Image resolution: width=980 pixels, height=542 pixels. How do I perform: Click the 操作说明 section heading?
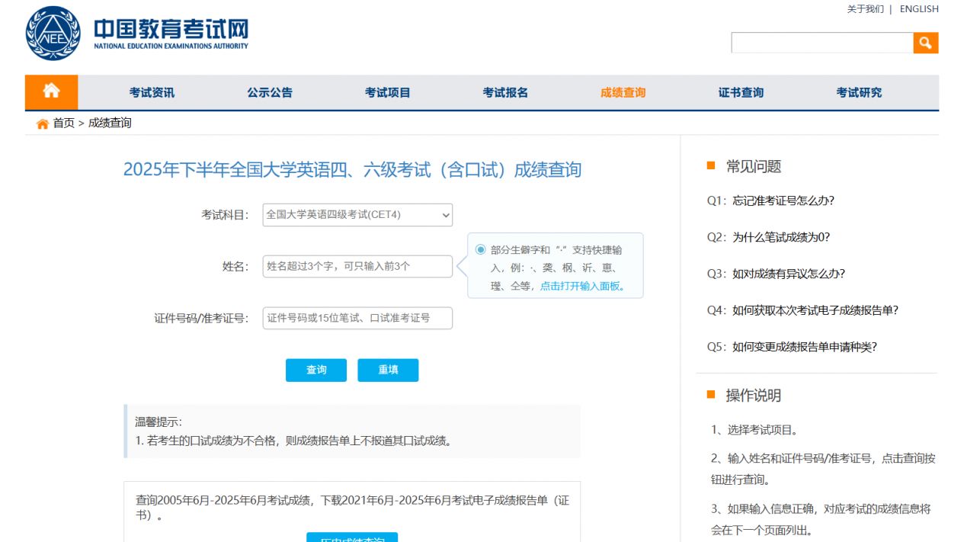coord(754,395)
